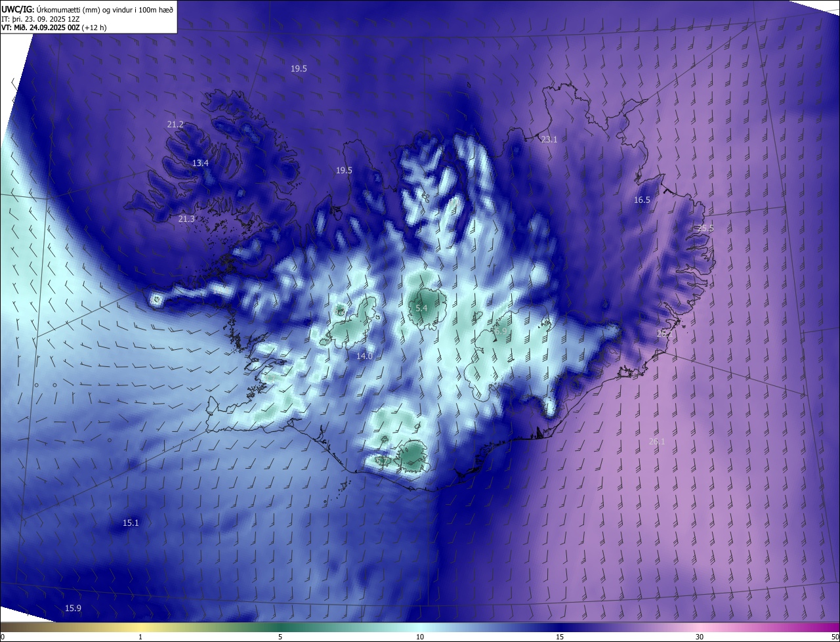Click the initial time line 'IT: þri. 23. 09. 2025 12Z'
Screen dimensions: 840x642
click(x=41, y=19)
